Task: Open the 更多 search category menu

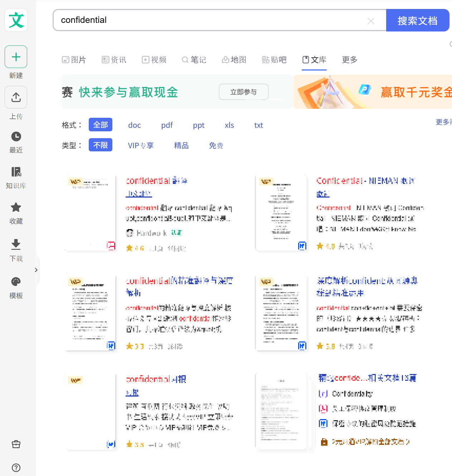Action: 349,60
